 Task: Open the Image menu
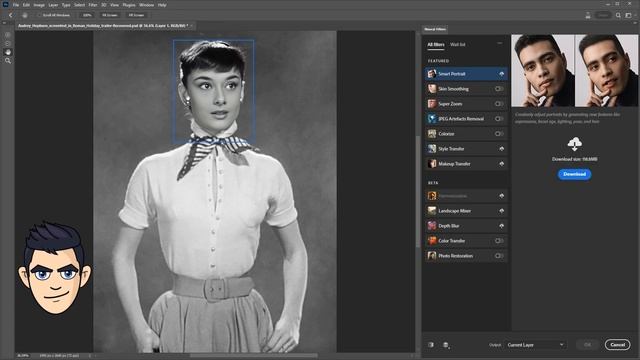point(39,5)
